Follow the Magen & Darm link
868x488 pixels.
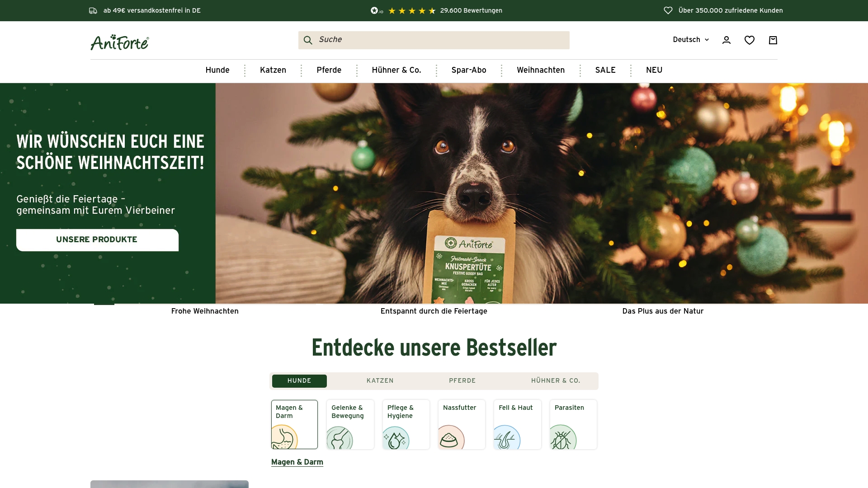click(x=297, y=462)
